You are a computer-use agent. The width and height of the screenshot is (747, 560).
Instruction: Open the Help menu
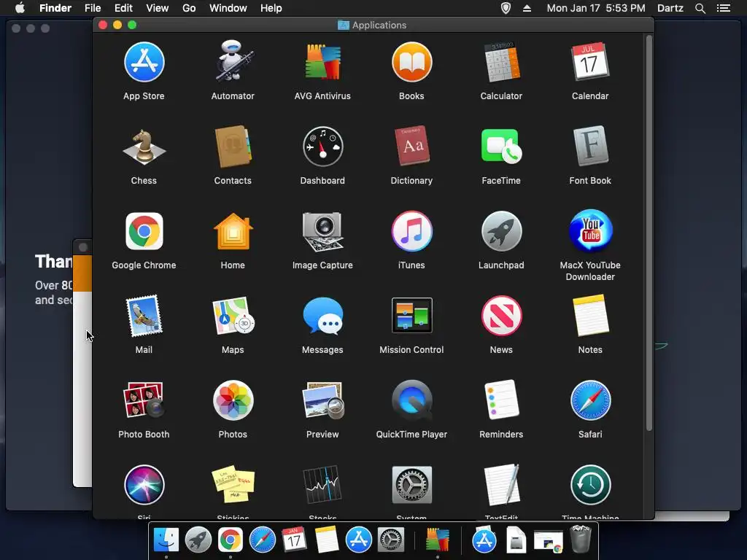click(271, 8)
